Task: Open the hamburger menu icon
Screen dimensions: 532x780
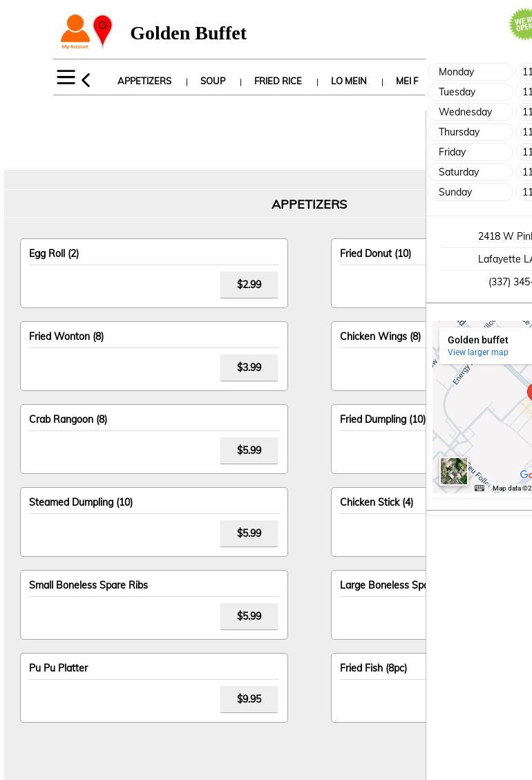Action: (66, 77)
